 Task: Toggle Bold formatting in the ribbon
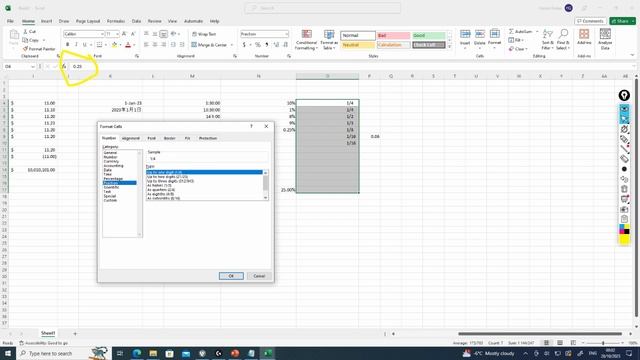click(67, 44)
